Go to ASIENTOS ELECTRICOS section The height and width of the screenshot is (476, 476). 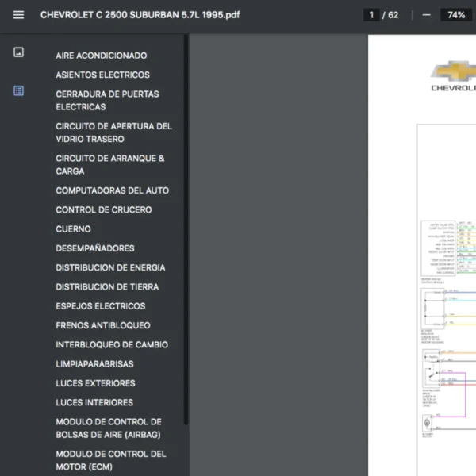pos(102,75)
